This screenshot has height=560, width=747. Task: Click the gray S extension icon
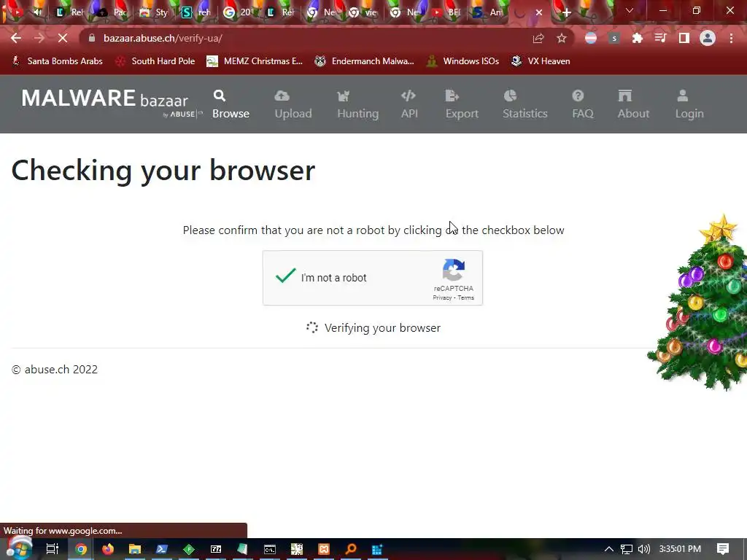614,38
